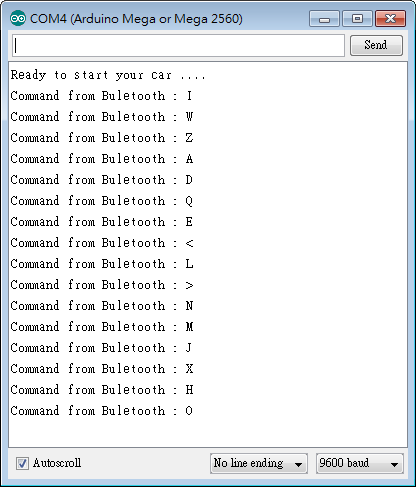416x487 pixels.
Task: Open the No line ending dropdown
Action: (x=259, y=463)
